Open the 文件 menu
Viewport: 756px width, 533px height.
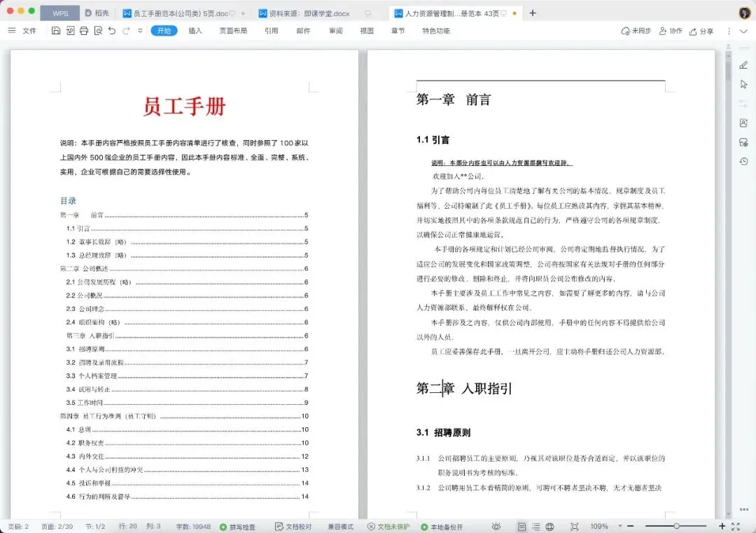(29, 31)
